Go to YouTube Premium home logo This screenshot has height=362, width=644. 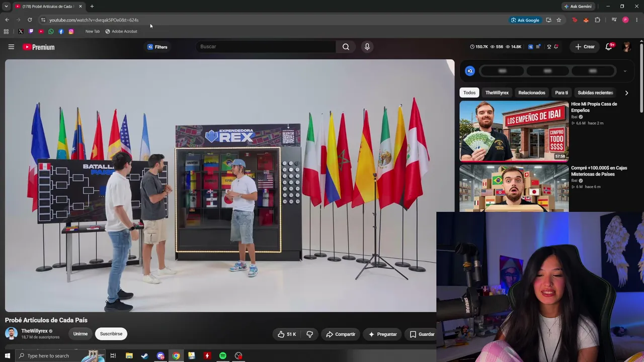click(38, 47)
